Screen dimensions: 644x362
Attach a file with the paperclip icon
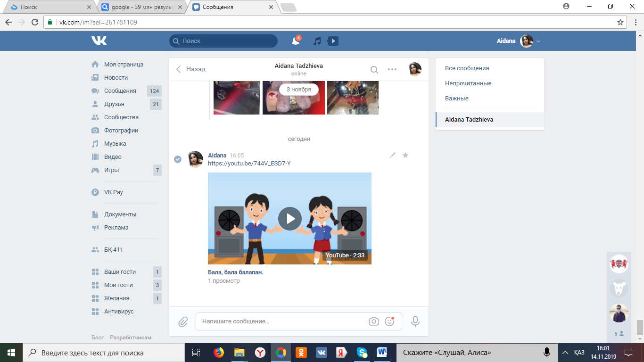click(x=183, y=322)
